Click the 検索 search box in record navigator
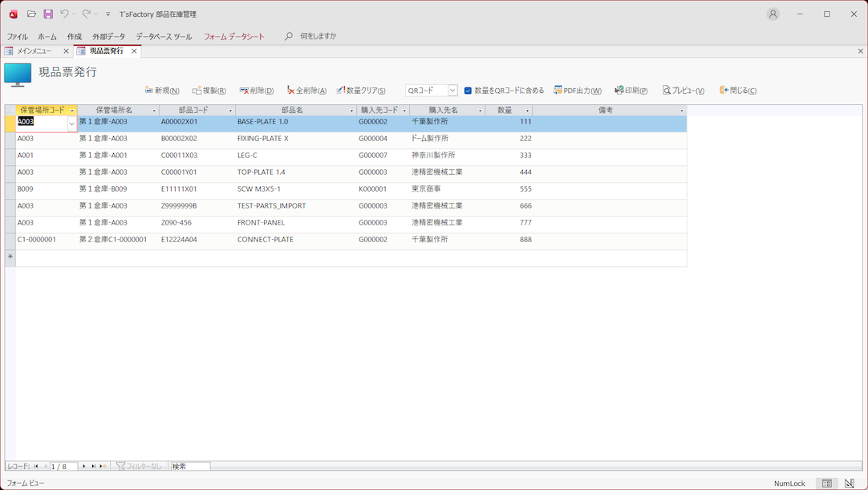This screenshot has width=868, height=490. tap(190, 466)
